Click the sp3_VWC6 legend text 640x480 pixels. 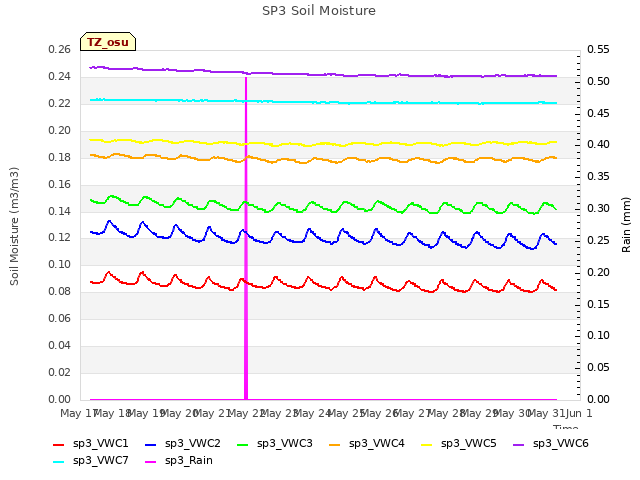[x=560, y=443]
